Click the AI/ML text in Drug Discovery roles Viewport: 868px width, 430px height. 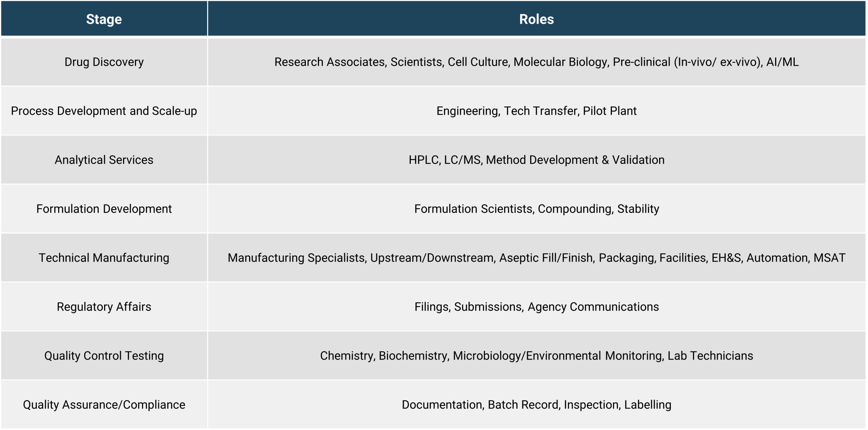[783, 62]
